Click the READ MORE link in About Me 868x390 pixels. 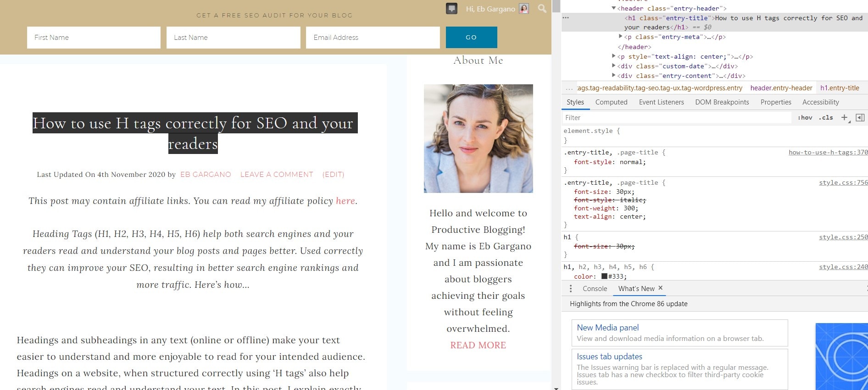(478, 345)
